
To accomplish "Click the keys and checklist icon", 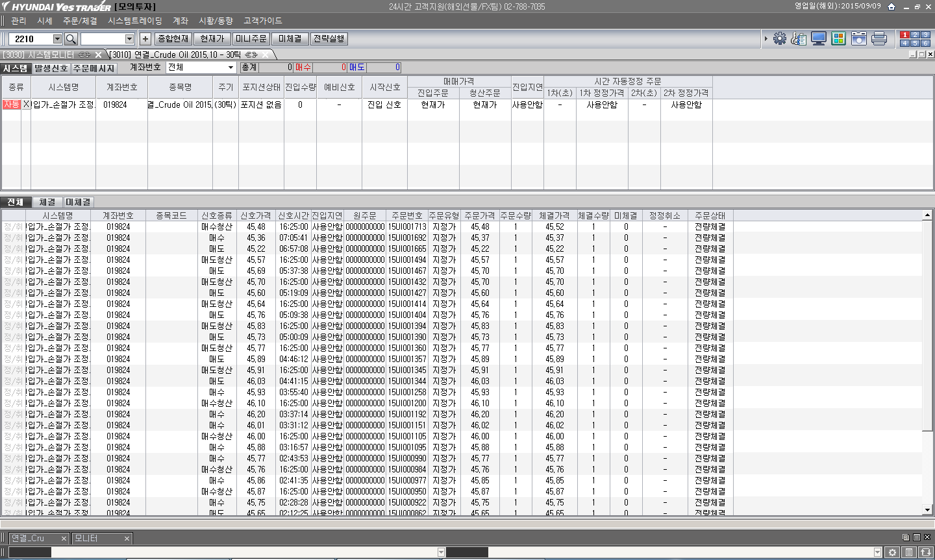I will 799,39.
